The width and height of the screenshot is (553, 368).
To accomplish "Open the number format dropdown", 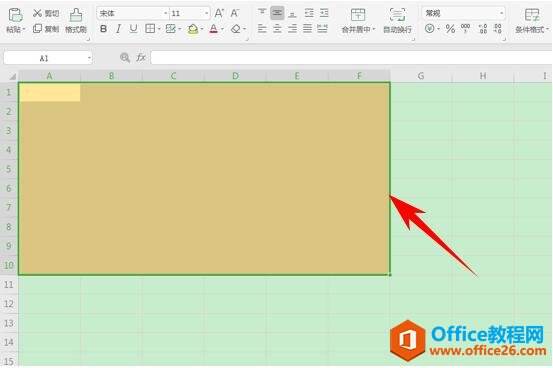I will [x=501, y=13].
